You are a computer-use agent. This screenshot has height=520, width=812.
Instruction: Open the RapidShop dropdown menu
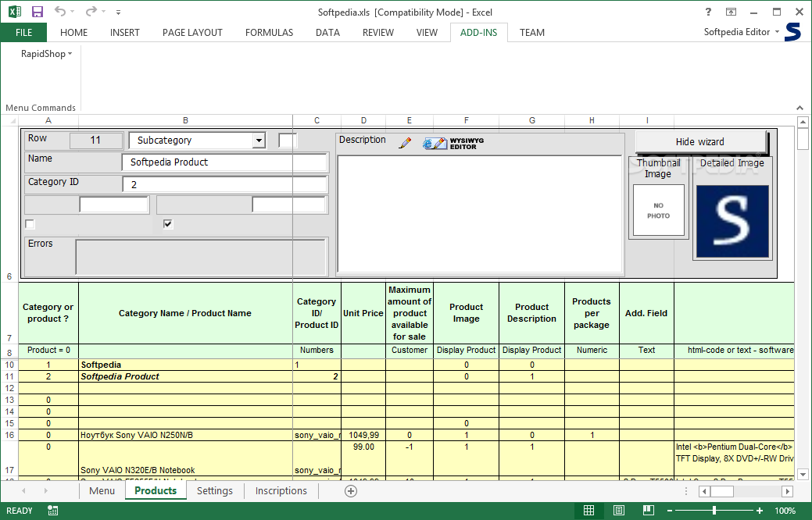[x=47, y=54]
